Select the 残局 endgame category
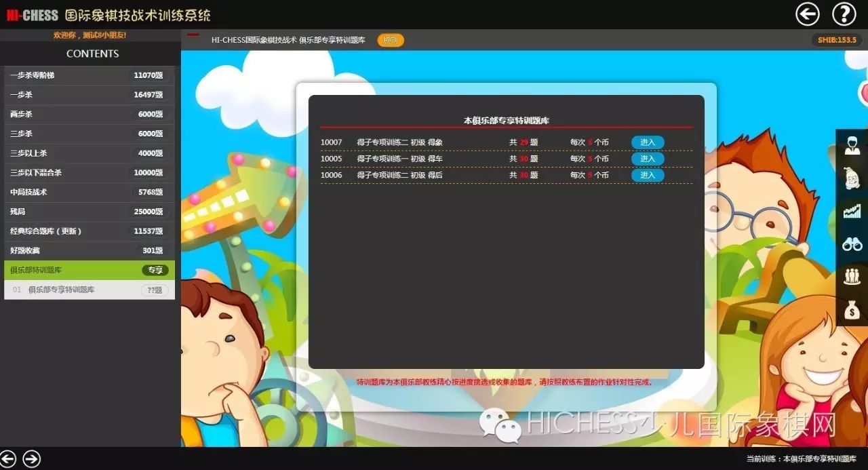This screenshot has height=470, width=868. [90, 212]
